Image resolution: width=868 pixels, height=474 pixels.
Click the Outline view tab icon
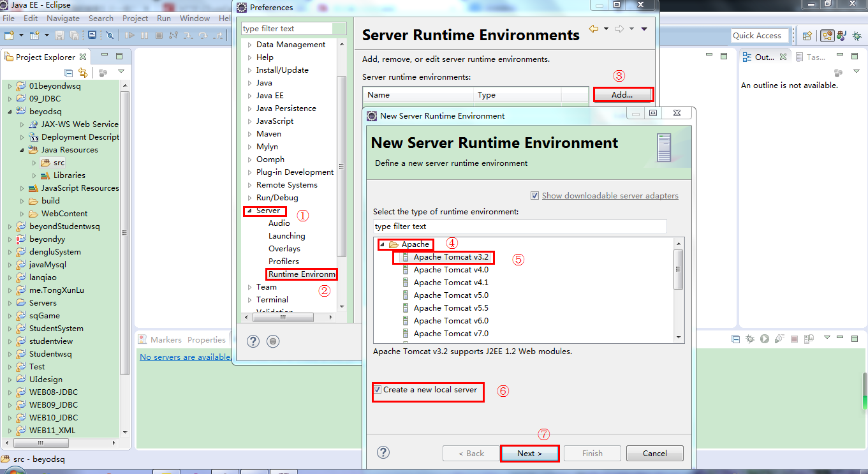point(747,57)
